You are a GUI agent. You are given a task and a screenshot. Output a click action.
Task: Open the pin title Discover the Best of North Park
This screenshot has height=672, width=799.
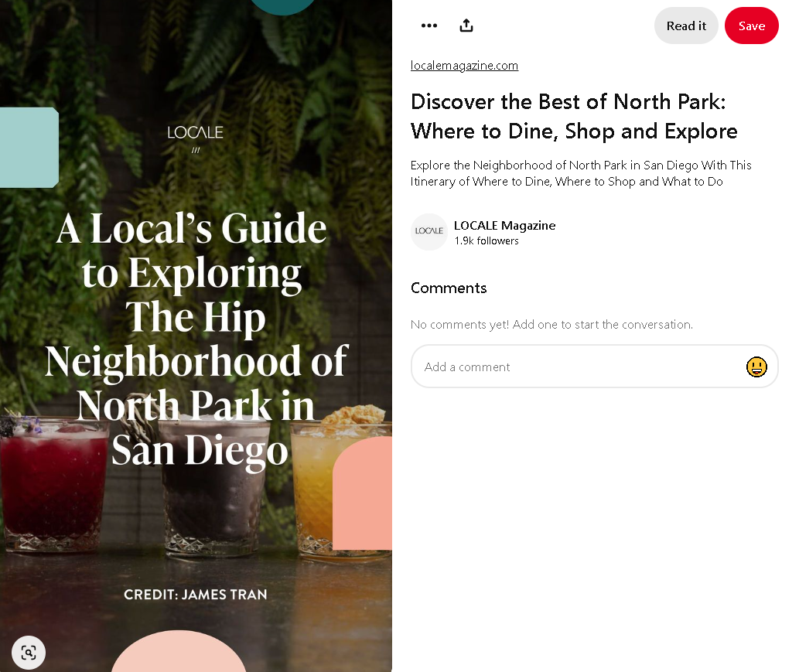coord(574,116)
